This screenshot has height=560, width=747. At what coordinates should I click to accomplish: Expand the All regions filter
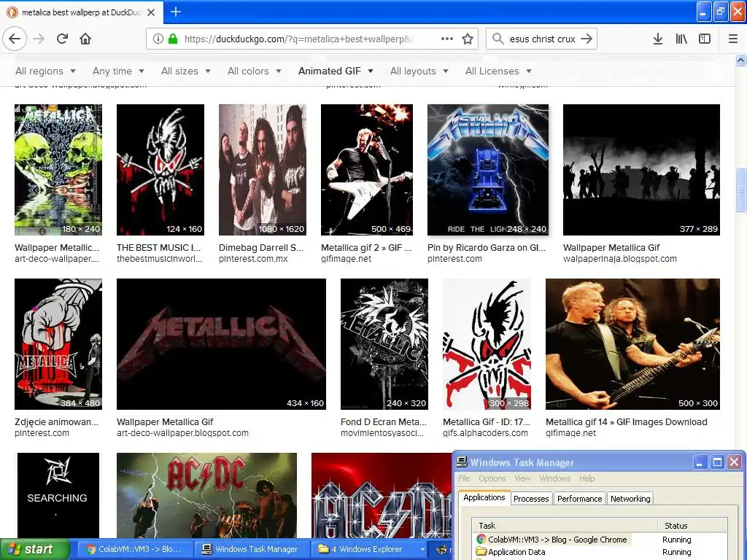coord(45,71)
